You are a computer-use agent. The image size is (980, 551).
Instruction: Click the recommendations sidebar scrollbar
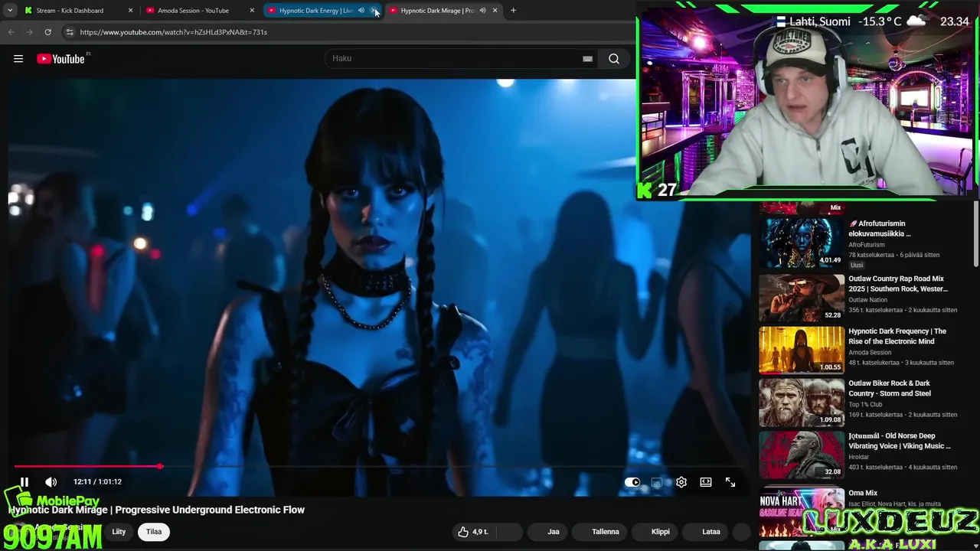pyautogui.click(x=975, y=233)
